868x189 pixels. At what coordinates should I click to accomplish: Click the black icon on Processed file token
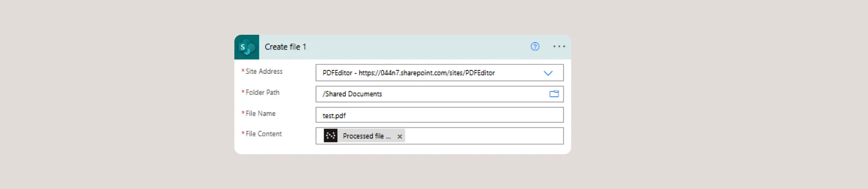[330, 136]
